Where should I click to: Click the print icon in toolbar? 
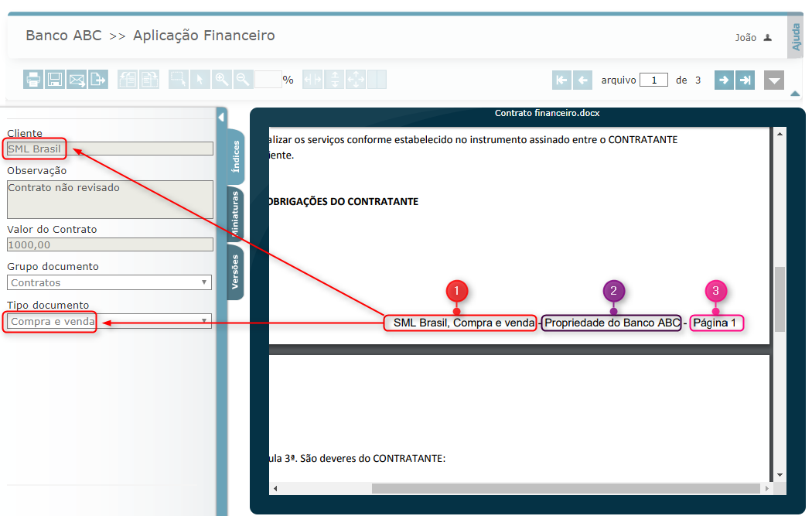click(33, 79)
